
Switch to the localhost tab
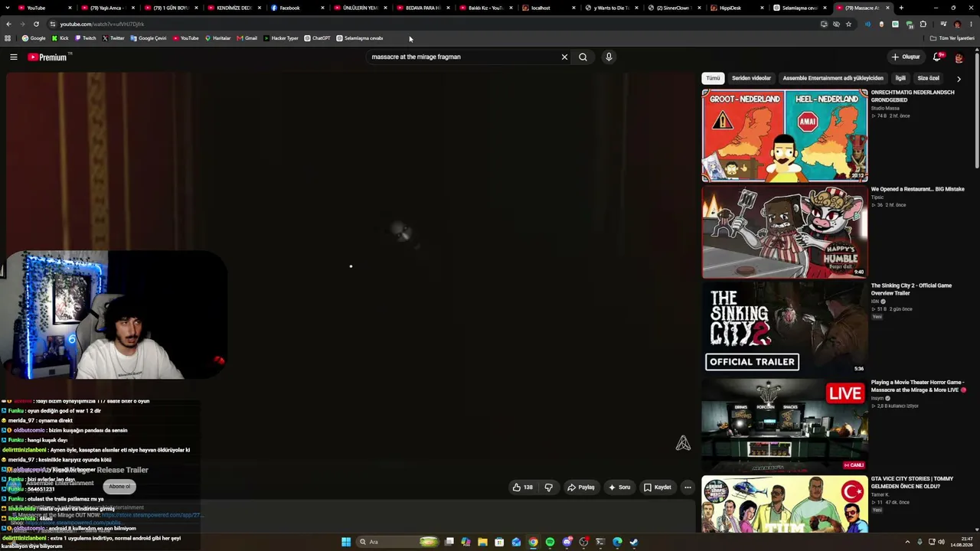(547, 8)
